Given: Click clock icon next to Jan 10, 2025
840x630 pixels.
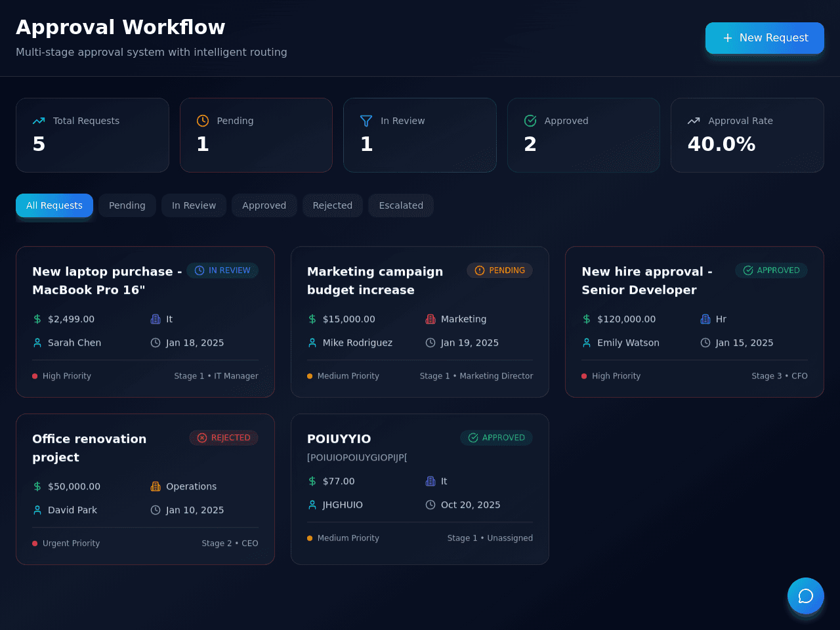Looking at the screenshot, I should [x=156, y=510].
